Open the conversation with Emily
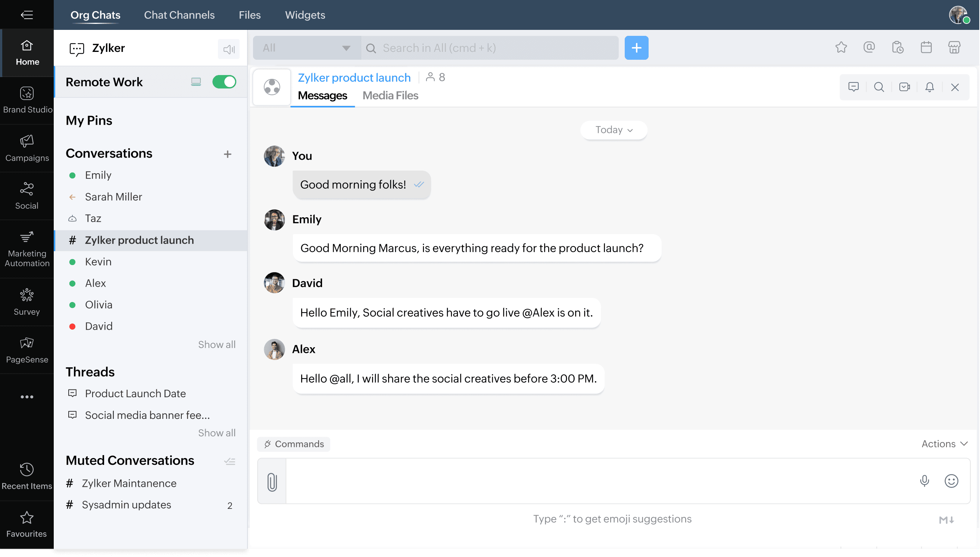Image resolution: width=980 pixels, height=557 pixels. pyautogui.click(x=151, y=175)
